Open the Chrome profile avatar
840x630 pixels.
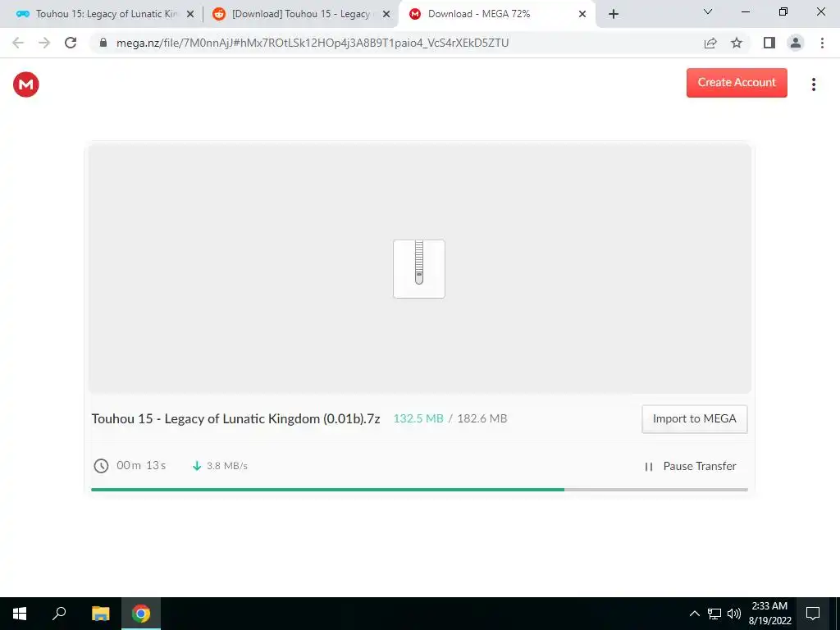(x=796, y=43)
